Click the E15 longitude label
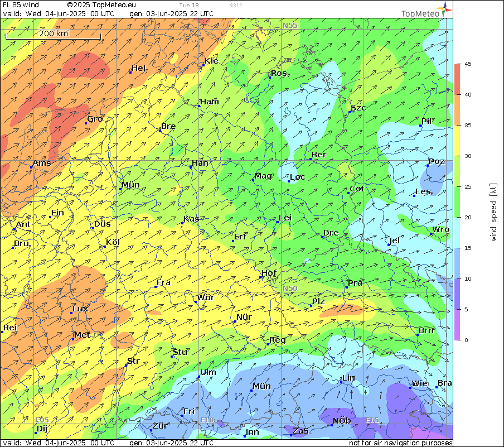 (372, 420)
